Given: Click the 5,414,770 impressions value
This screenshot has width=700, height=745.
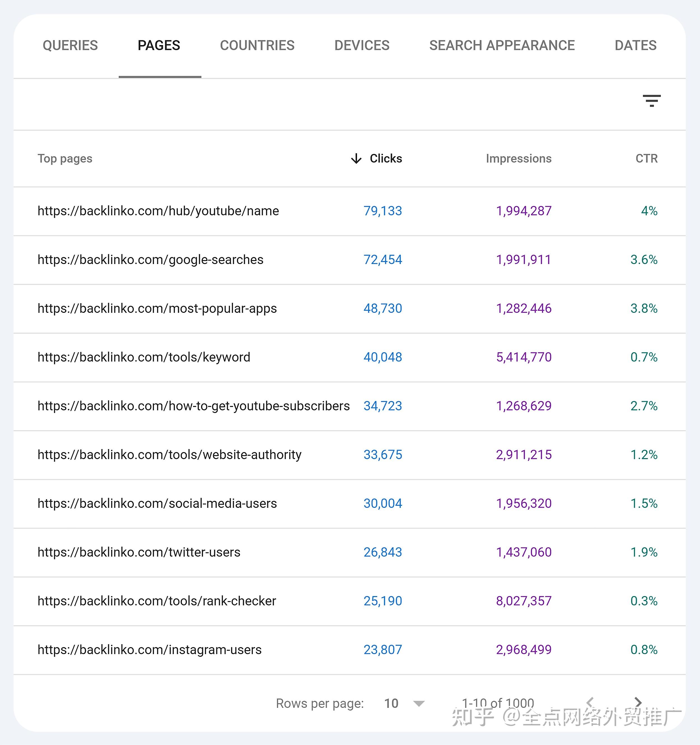Looking at the screenshot, I should [x=524, y=357].
